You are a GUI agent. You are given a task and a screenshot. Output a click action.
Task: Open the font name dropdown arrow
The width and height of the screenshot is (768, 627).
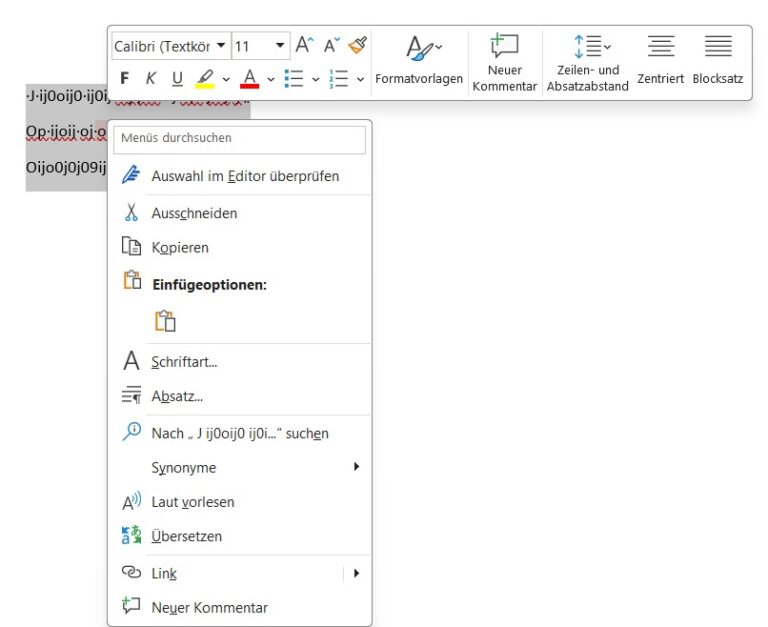point(221,46)
